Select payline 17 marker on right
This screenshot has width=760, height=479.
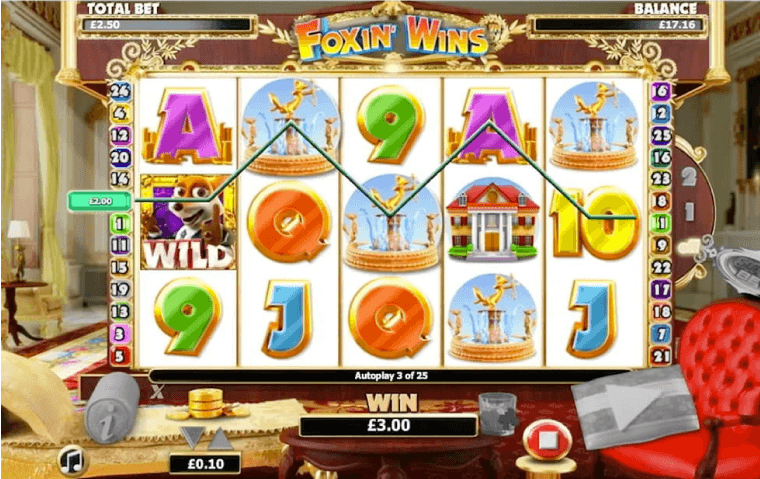click(x=661, y=289)
